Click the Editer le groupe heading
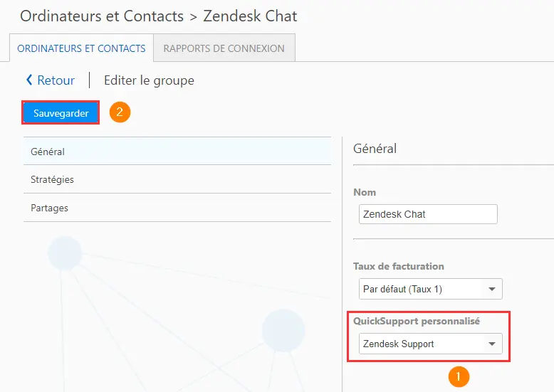 click(149, 80)
